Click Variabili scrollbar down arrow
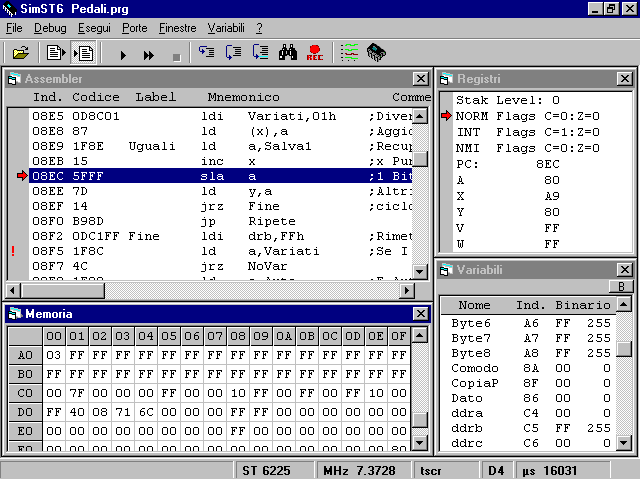640x480 pixels. click(624, 442)
